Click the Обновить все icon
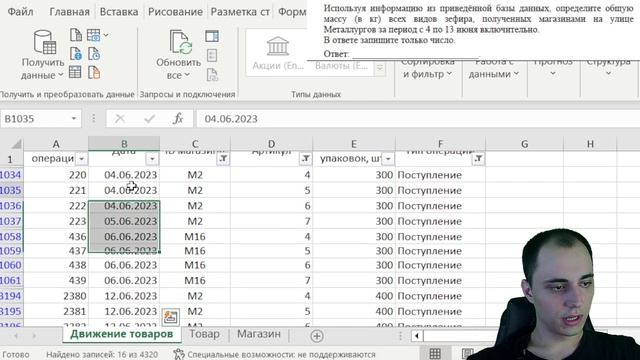640x360 pixels. point(181,42)
